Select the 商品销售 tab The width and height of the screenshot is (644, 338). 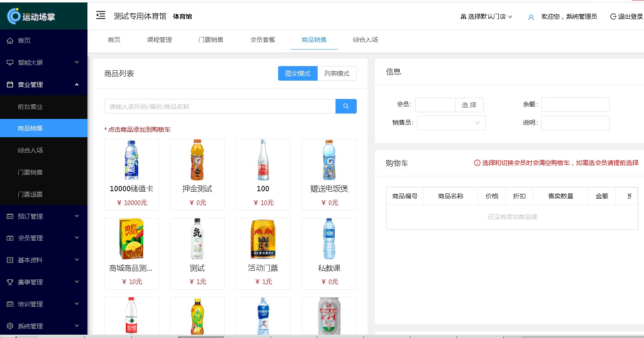tap(314, 40)
